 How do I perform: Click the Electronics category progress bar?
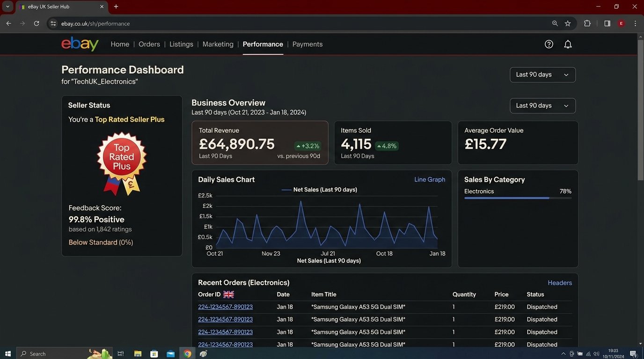pyautogui.click(x=518, y=198)
